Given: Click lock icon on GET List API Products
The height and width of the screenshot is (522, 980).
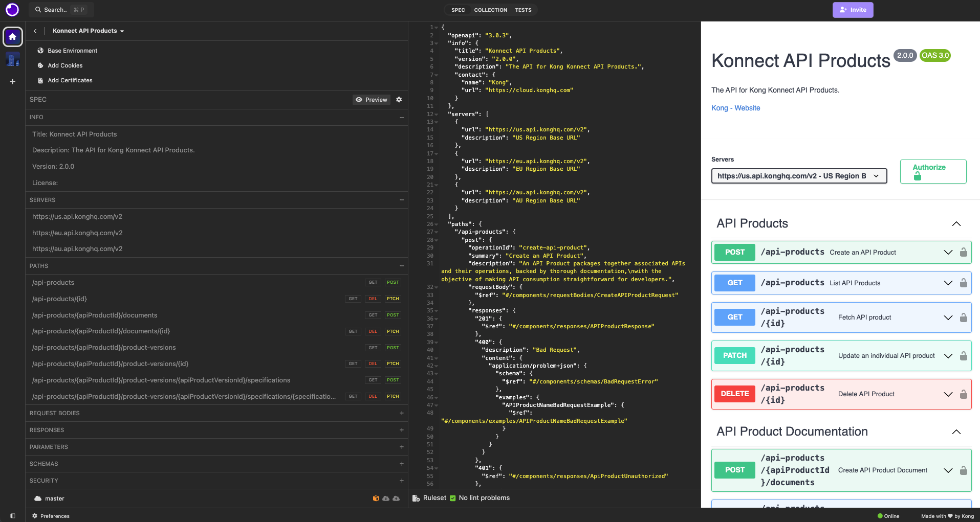Looking at the screenshot, I should coord(963,283).
